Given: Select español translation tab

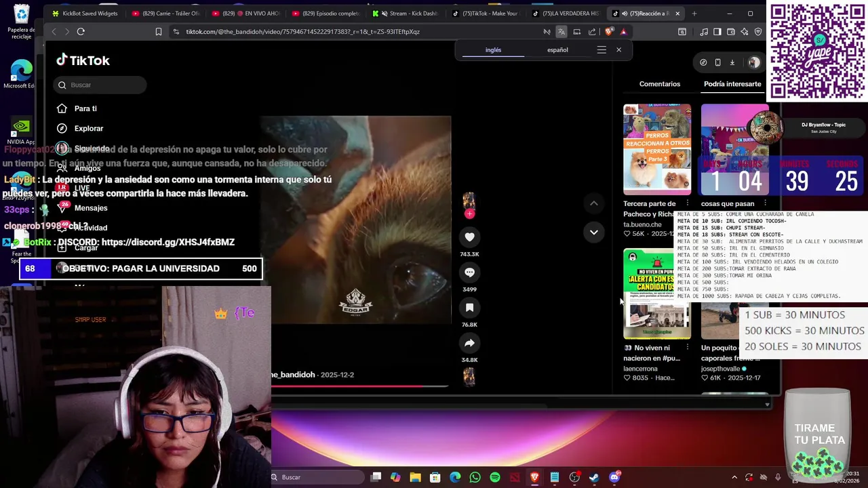Looking at the screenshot, I should point(557,49).
